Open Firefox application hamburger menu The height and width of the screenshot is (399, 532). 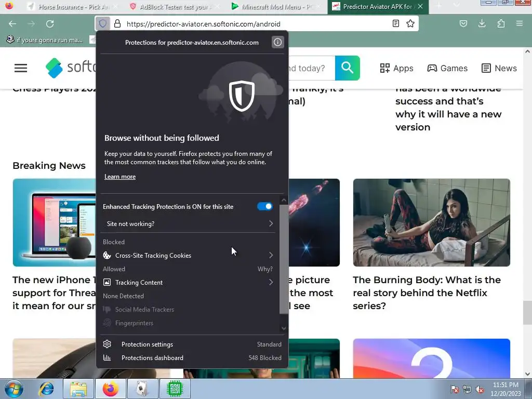point(519,24)
